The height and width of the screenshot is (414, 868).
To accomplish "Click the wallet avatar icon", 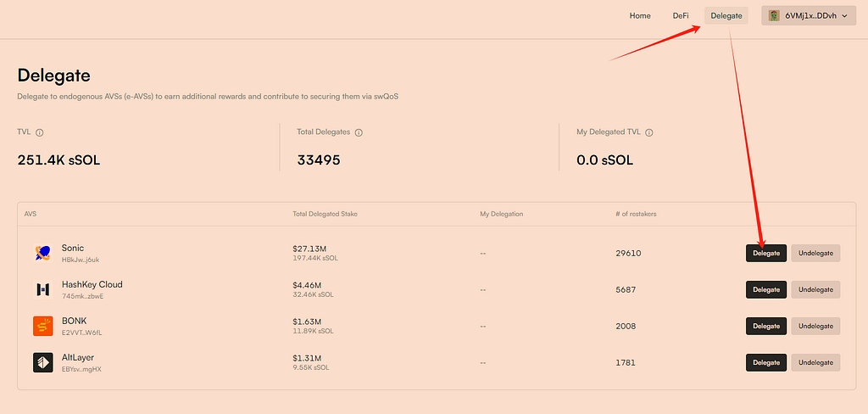I will click(x=774, y=16).
